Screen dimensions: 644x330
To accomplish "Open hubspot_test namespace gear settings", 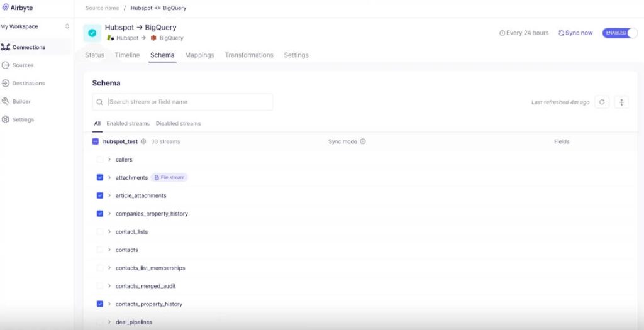I will tap(143, 141).
